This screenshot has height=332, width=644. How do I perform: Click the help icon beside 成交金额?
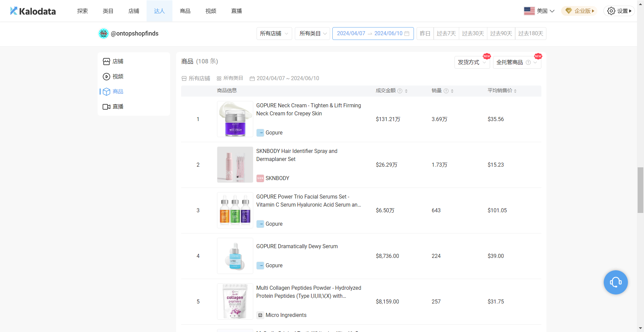click(400, 91)
